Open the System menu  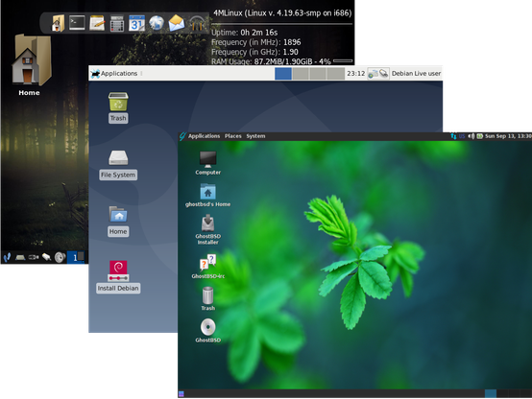tap(255, 136)
